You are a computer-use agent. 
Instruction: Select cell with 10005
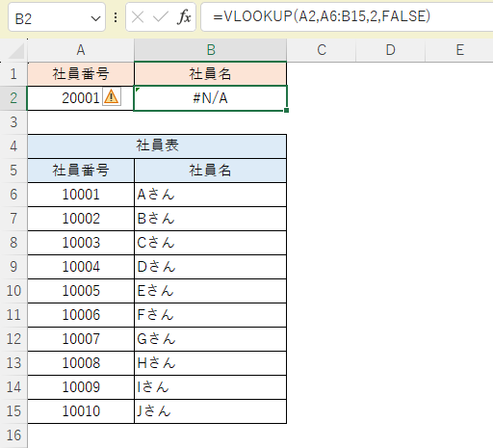81,291
